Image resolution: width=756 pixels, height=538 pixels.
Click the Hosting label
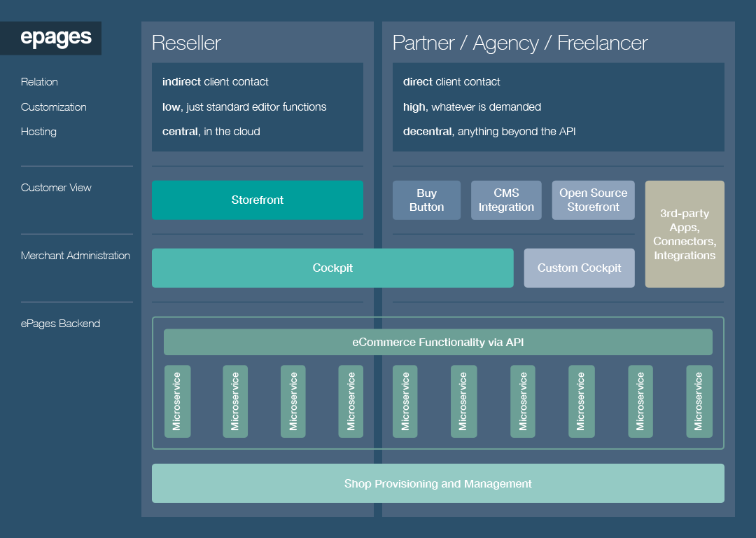[x=38, y=132]
